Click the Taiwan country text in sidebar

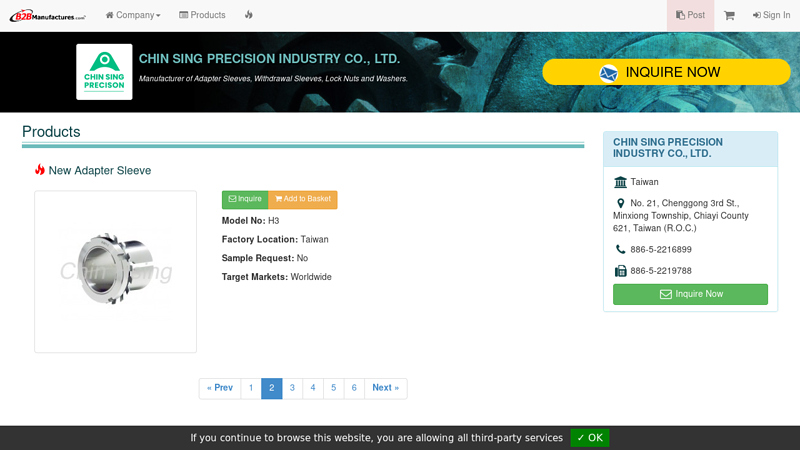(x=644, y=182)
